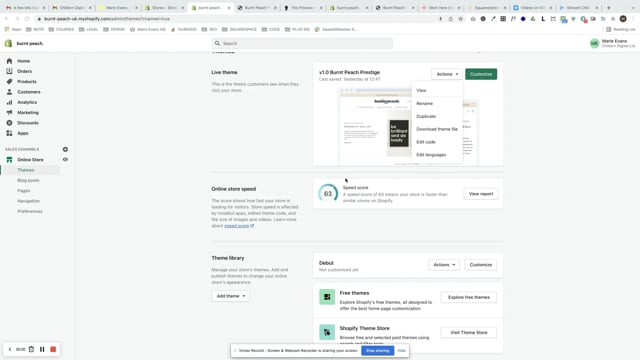Click Explore free themes button
The width and height of the screenshot is (640, 360).
(x=469, y=297)
